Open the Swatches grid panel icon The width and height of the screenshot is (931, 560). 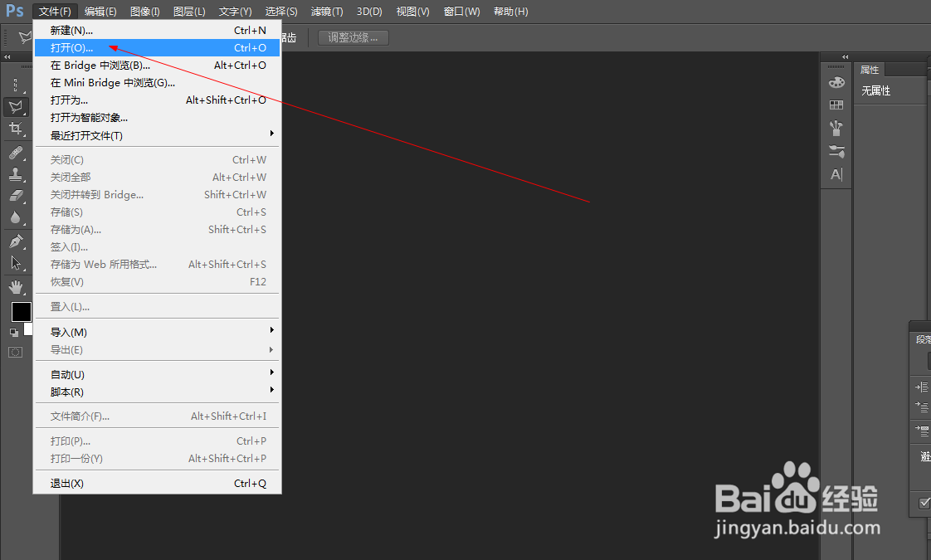click(836, 105)
